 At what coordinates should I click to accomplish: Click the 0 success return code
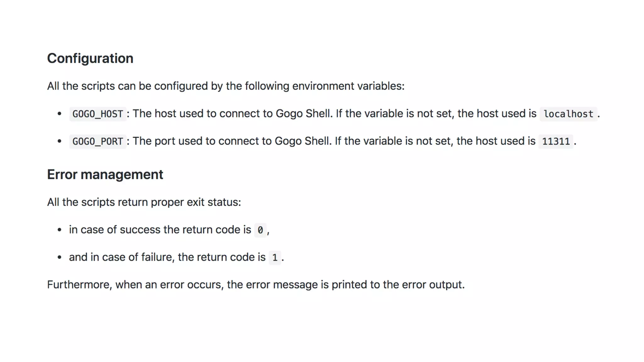[260, 230]
